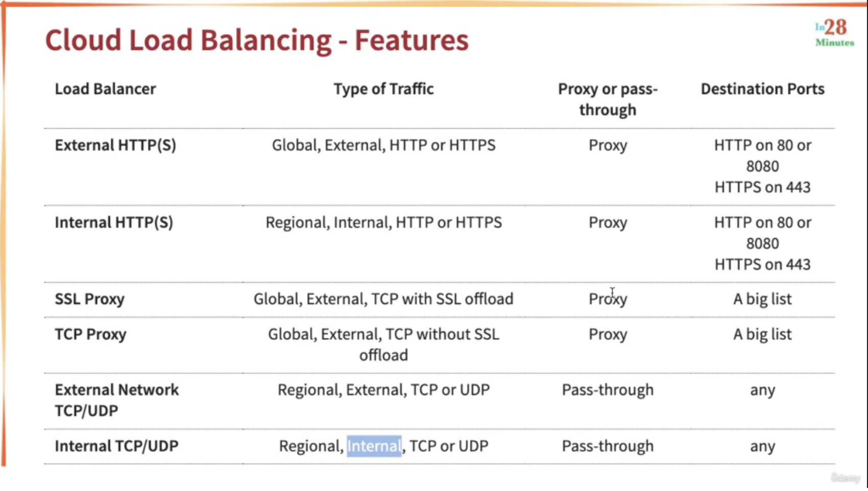Image resolution: width=868 pixels, height=491 pixels.
Task: Click the Proxy cell in TCP Proxy row
Action: (608, 334)
